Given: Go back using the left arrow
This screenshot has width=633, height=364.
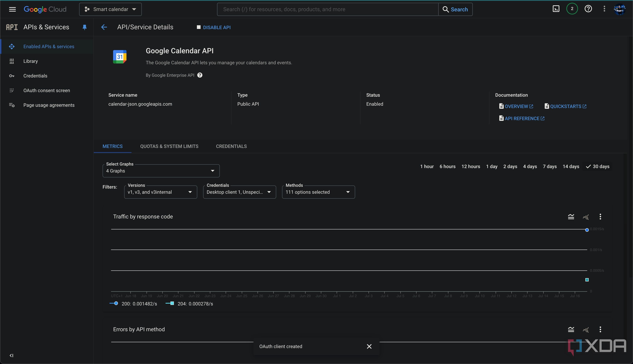Looking at the screenshot, I should 104,27.
